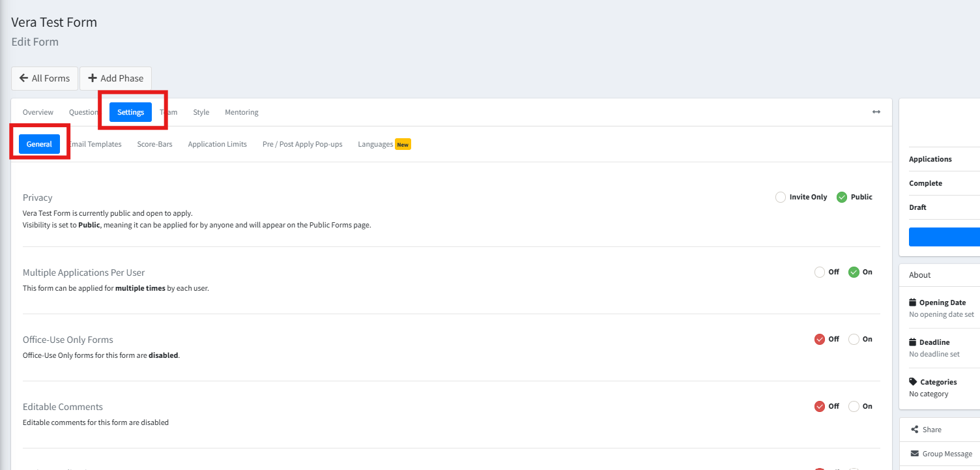Viewport: 980px width, 470px height.
Task: Go back using All Forms button
Action: (x=45, y=78)
